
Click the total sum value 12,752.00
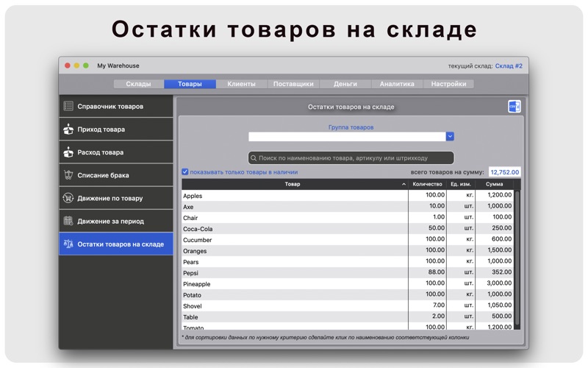[x=505, y=172]
